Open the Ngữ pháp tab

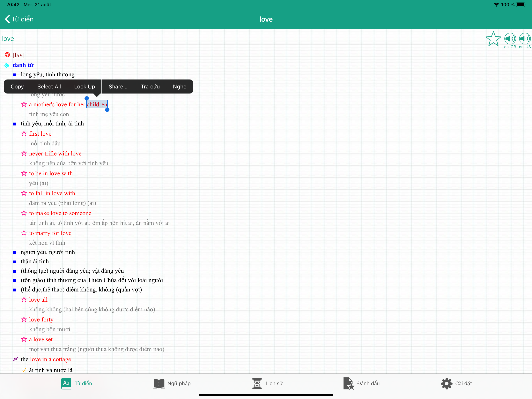[172, 383]
